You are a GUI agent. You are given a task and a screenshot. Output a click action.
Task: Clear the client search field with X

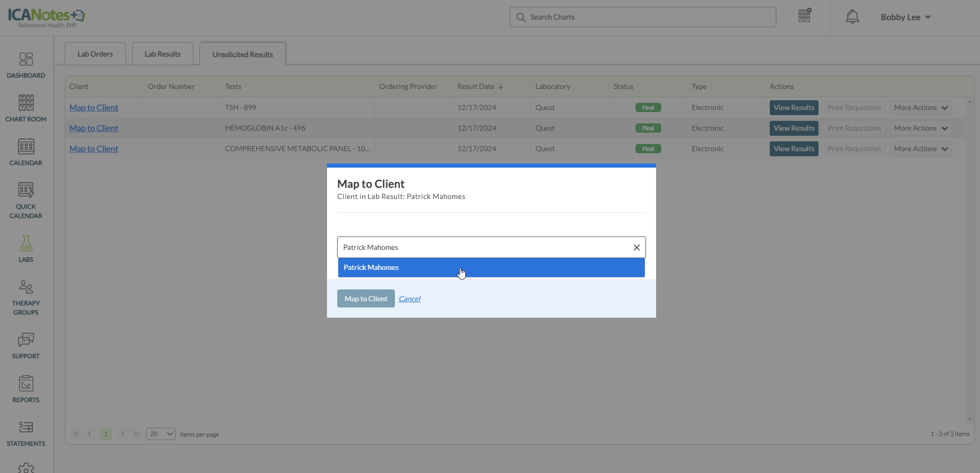tap(637, 247)
